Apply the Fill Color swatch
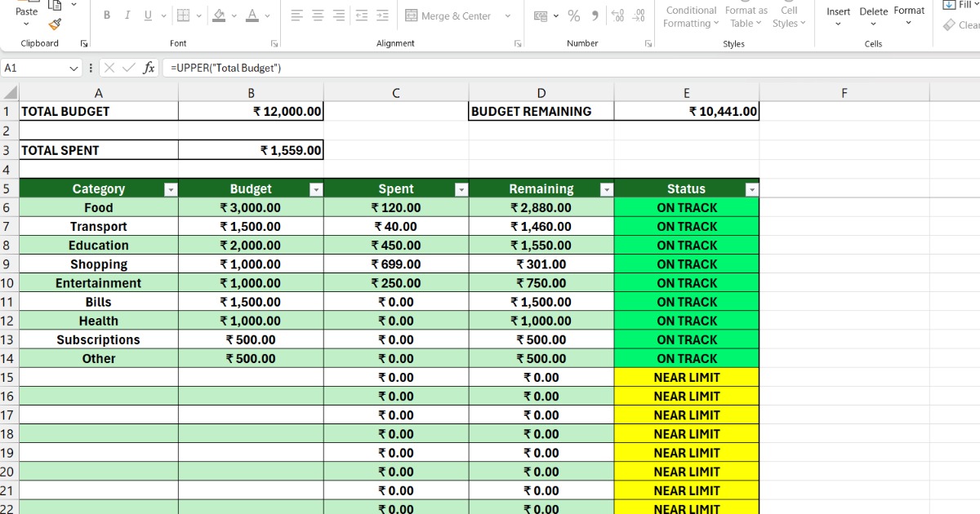 tap(219, 16)
